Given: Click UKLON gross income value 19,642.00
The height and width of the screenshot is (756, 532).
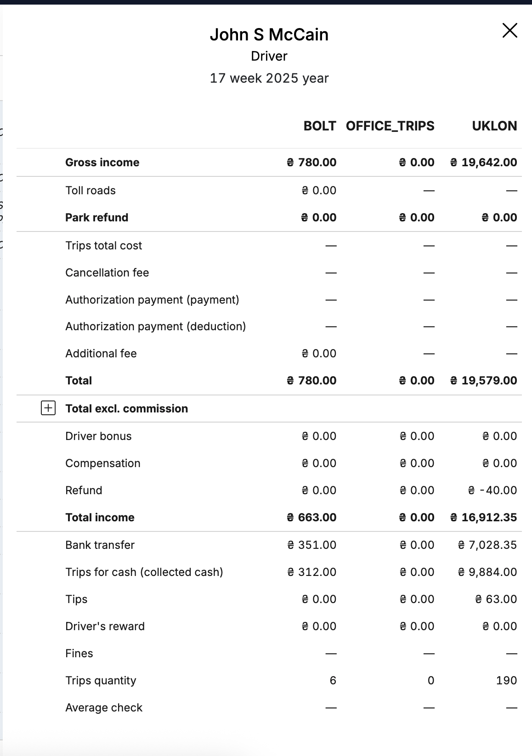Looking at the screenshot, I should click(x=483, y=162).
